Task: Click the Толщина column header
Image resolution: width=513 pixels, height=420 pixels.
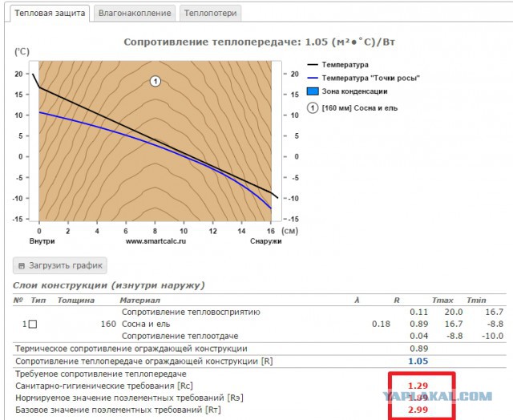Action: pos(75,300)
